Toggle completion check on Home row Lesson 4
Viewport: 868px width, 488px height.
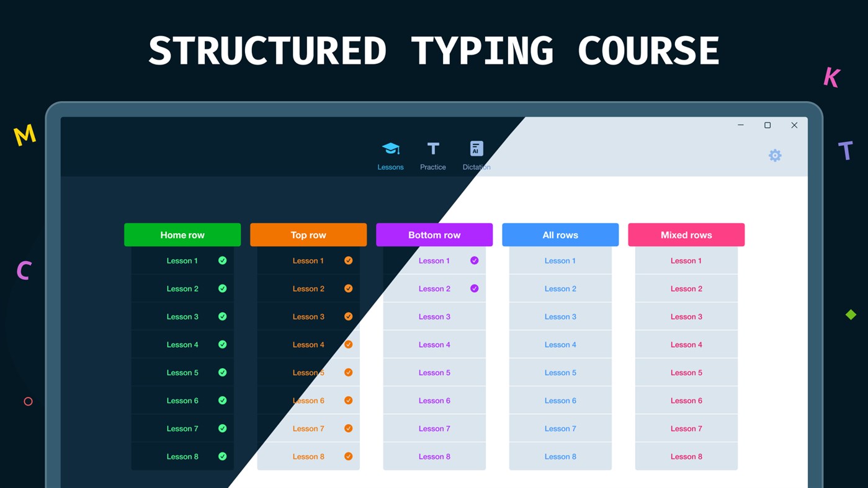[x=222, y=344]
